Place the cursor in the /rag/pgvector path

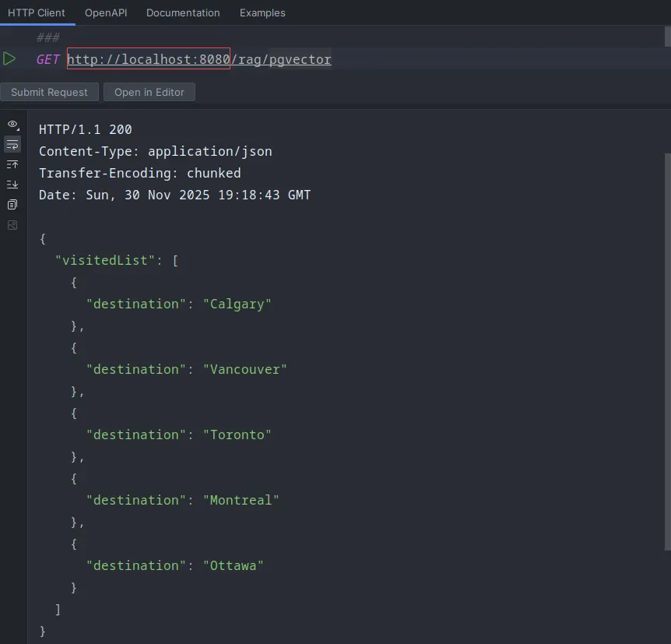tap(281, 59)
